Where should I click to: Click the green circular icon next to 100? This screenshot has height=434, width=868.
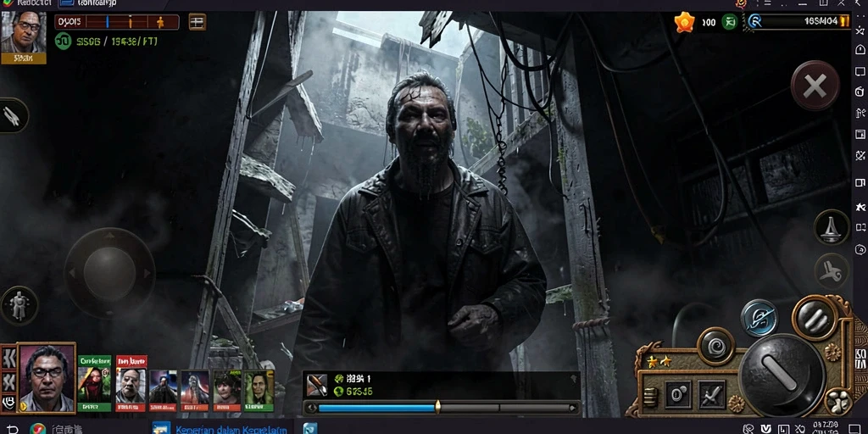tap(729, 22)
